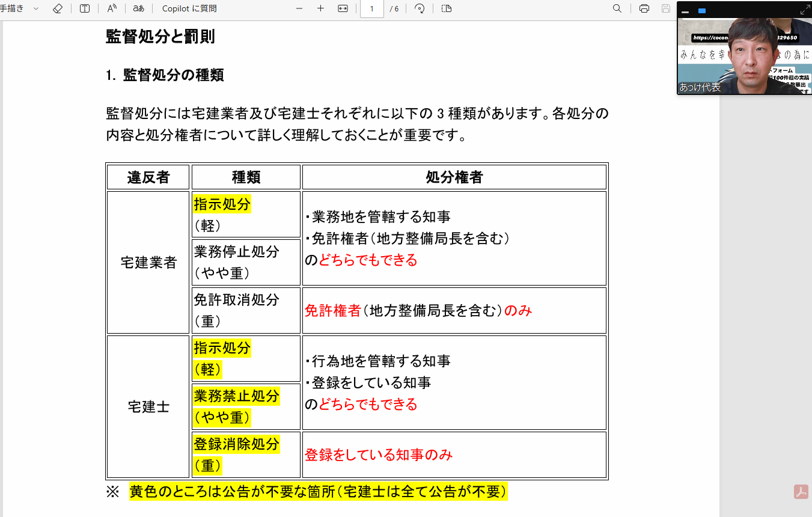Click the blue square in webcam overlay
The image size is (812, 517).
(x=702, y=11)
